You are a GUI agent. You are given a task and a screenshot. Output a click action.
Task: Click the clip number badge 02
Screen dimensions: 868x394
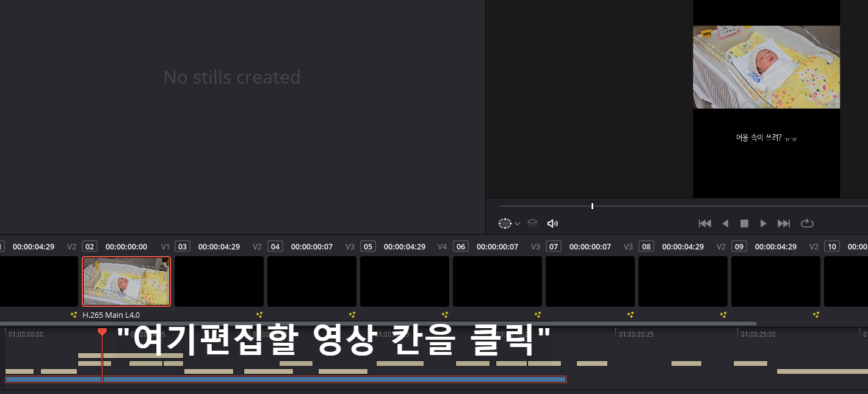[90, 246]
